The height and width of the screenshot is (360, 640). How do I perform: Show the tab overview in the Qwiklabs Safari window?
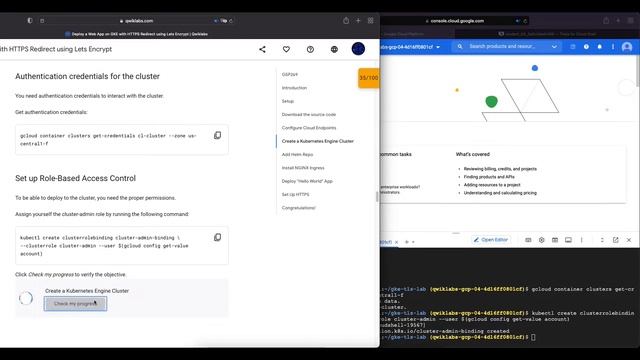(x=370, y=20)
